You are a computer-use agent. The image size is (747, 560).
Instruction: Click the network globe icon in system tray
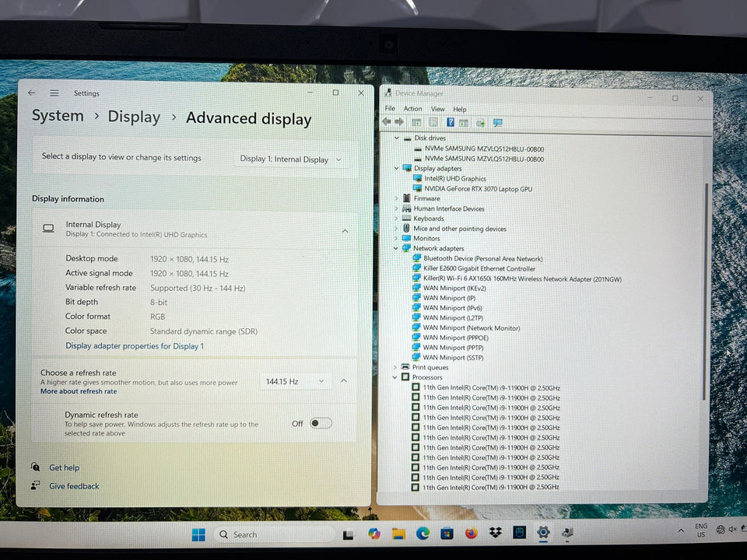(x=721, y=529)
